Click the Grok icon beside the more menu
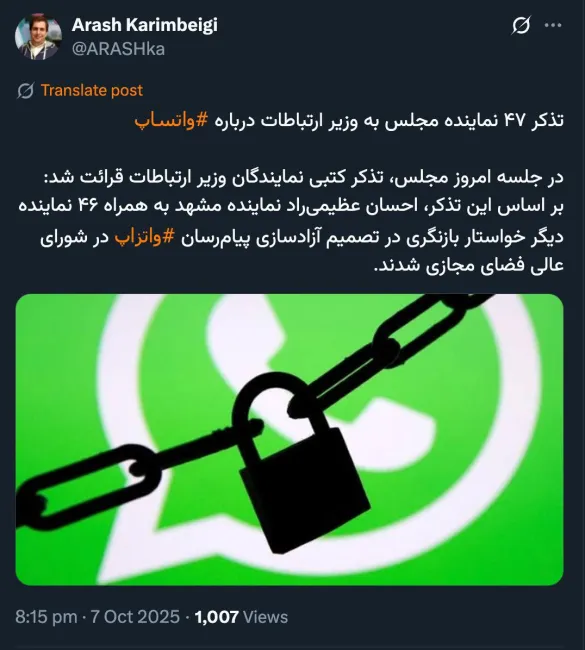The width and height of the screenshot is (585, 650). [x=521, y=25]
